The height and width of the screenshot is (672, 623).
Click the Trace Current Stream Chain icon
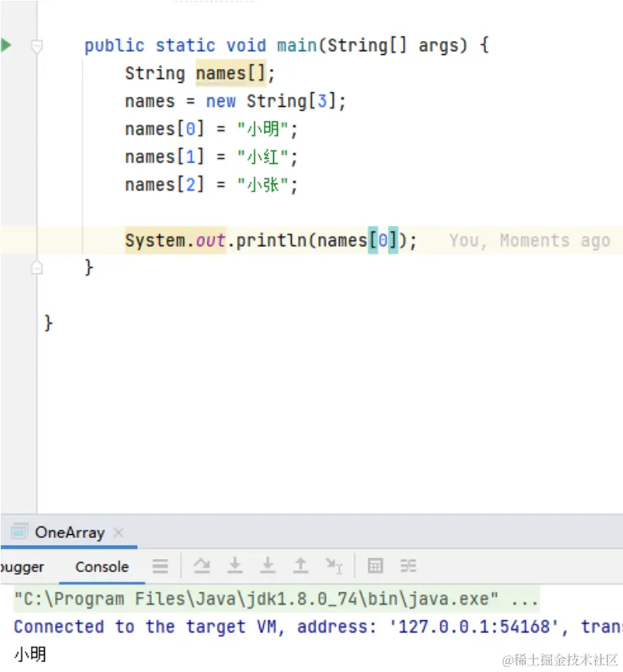pos(409,566)
